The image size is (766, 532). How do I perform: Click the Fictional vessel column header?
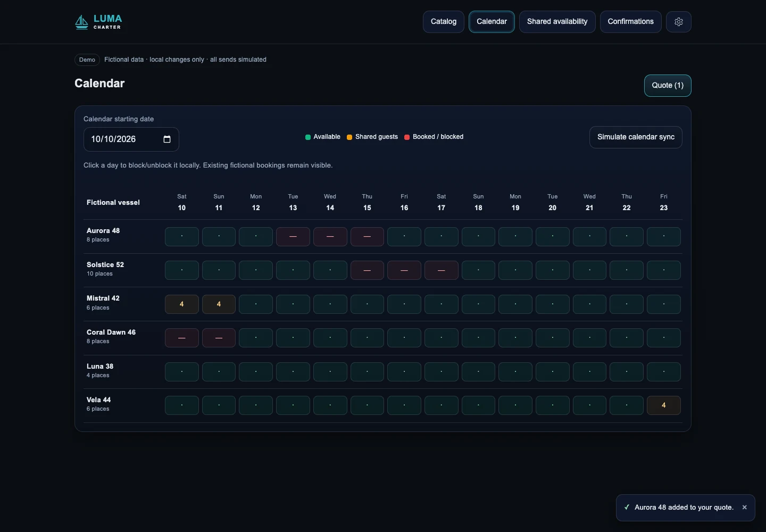[x=113, y=203]
